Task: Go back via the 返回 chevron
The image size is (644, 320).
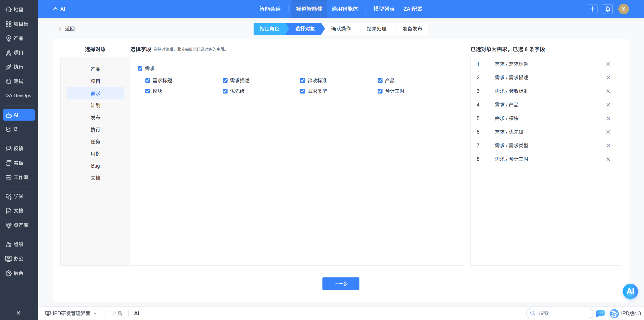Action: tap(60, 29)
